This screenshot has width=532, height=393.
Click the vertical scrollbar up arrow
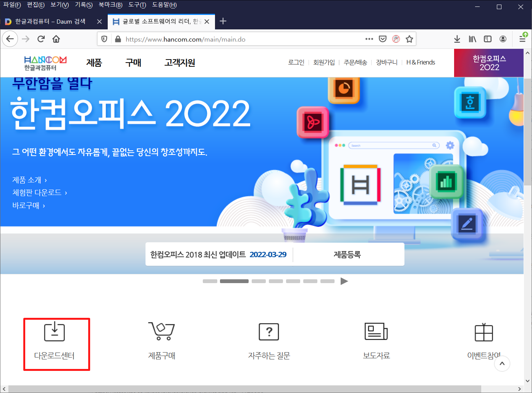(528, 53)
